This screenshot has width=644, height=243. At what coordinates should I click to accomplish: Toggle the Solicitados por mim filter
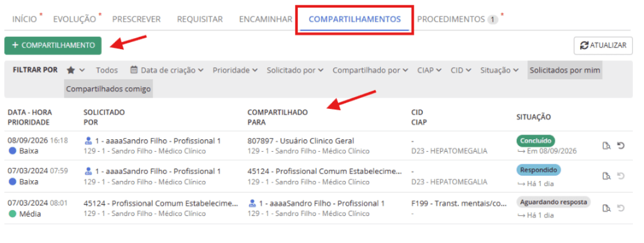pyautogui.click(x=565, y=70)
